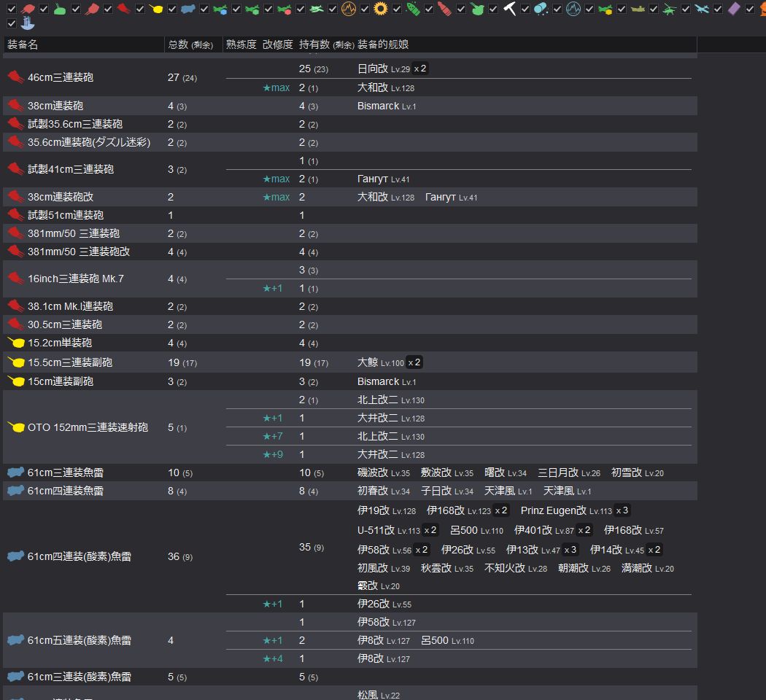
Task: Toggle the checkbox before the white hammer icon
Action: coord(493,9)
